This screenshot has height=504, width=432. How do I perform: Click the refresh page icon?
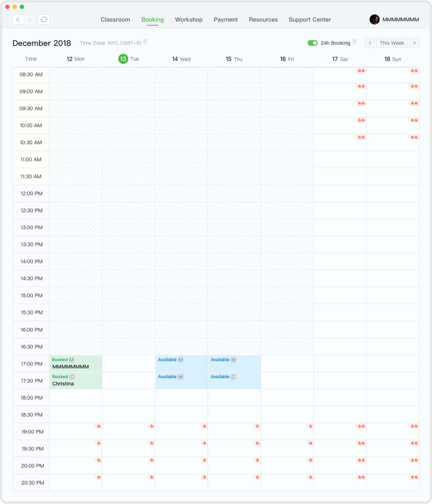tap(44, 19)
